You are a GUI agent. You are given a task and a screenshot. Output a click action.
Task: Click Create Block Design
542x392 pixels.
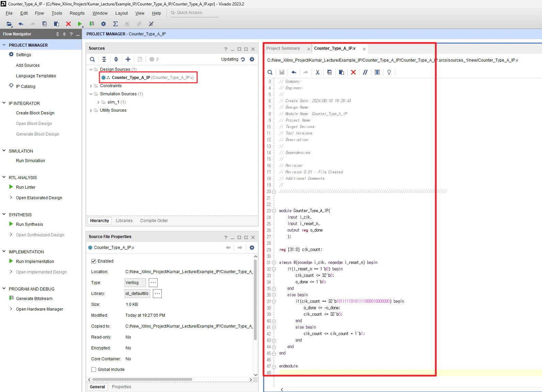[x=35, y=113]
